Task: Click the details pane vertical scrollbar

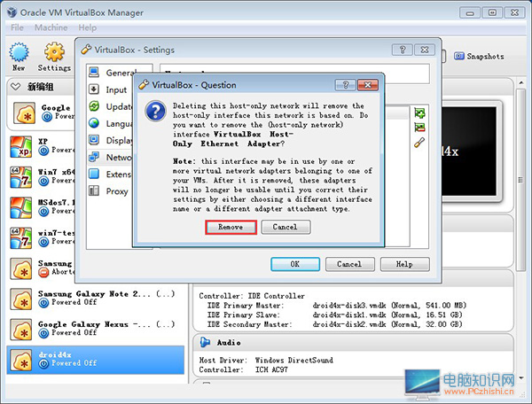Action: click(520, 180)
